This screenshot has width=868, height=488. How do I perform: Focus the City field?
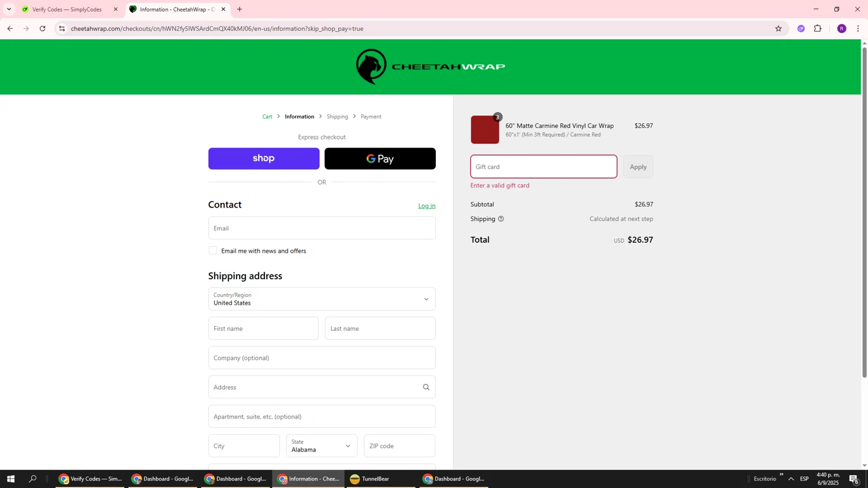244,446
